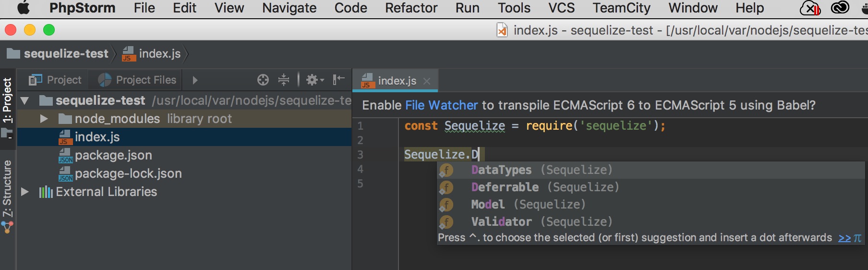
Task: Select External Libraries in project tree
Action: pyautogui.click(x=184, y=192)
